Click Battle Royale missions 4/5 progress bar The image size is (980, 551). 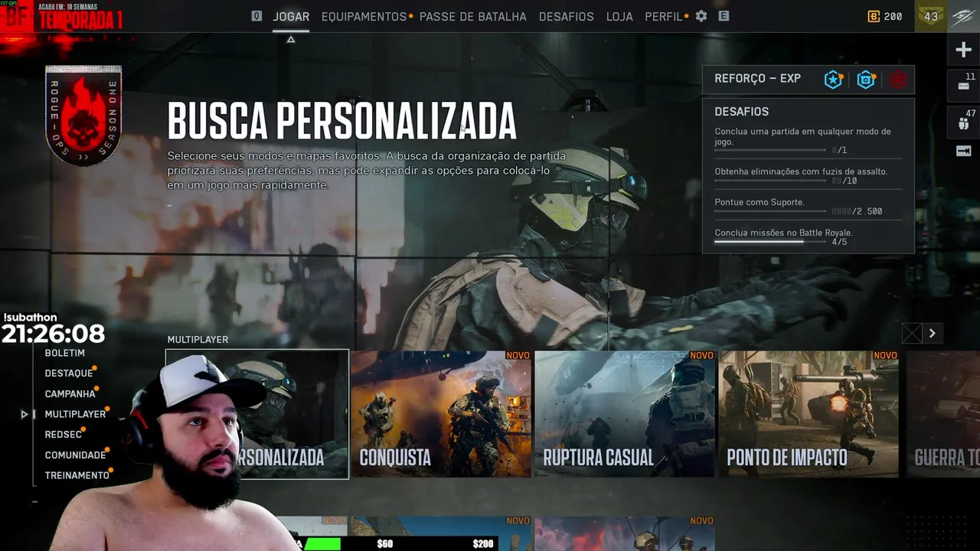point(770,242)
